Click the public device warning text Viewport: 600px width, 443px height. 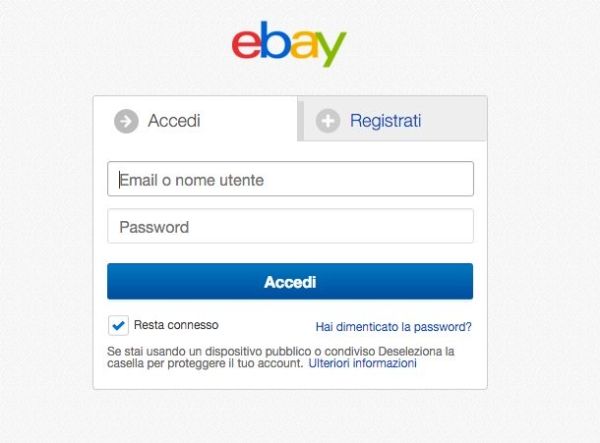(x=280, y=357)
